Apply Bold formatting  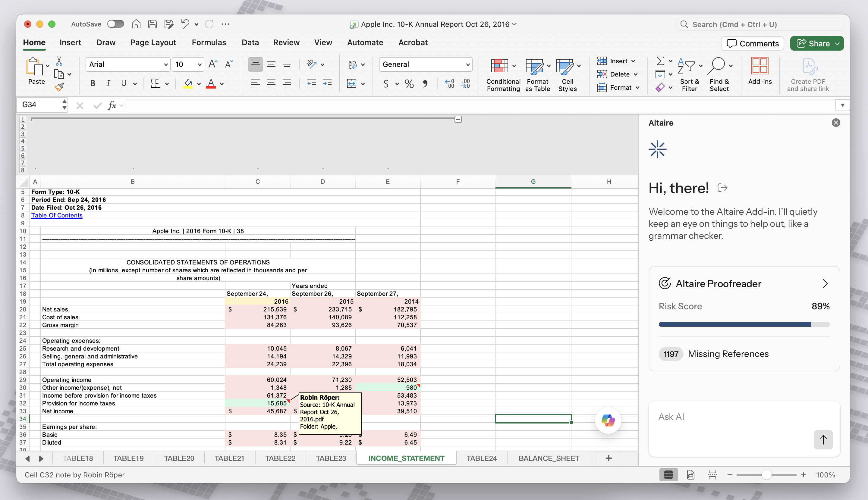[x=93, y=83]
